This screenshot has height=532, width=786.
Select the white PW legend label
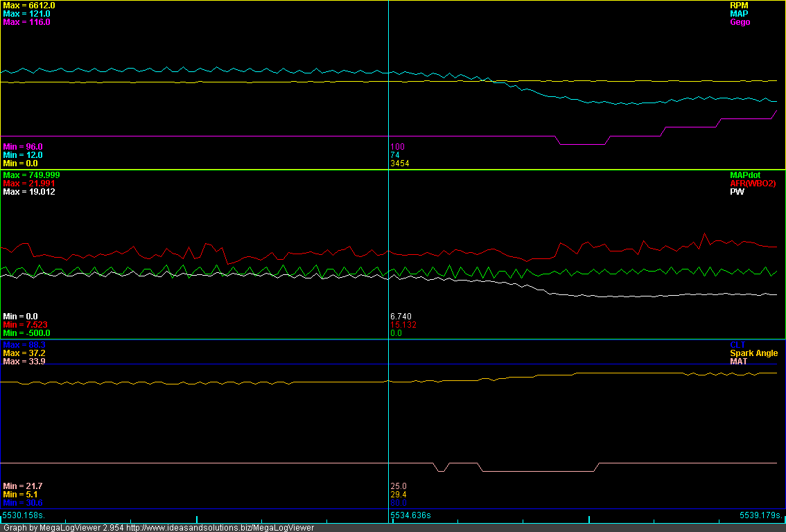737,192
